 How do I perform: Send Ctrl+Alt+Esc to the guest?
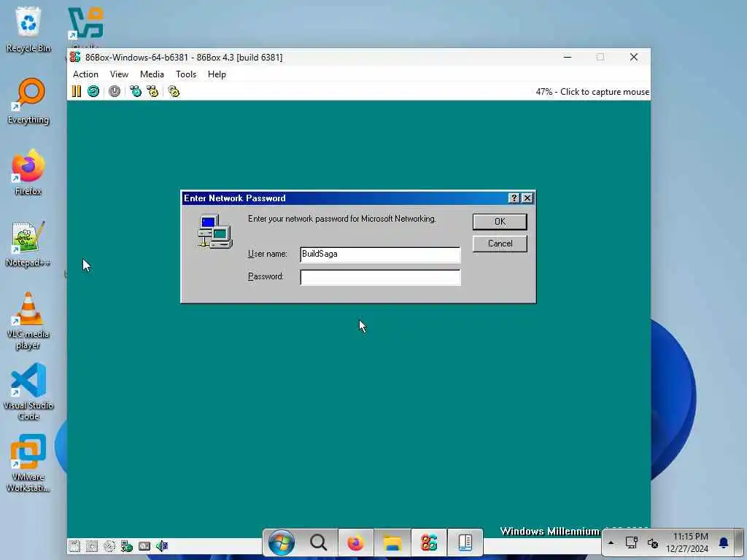(x=152, y=91)
